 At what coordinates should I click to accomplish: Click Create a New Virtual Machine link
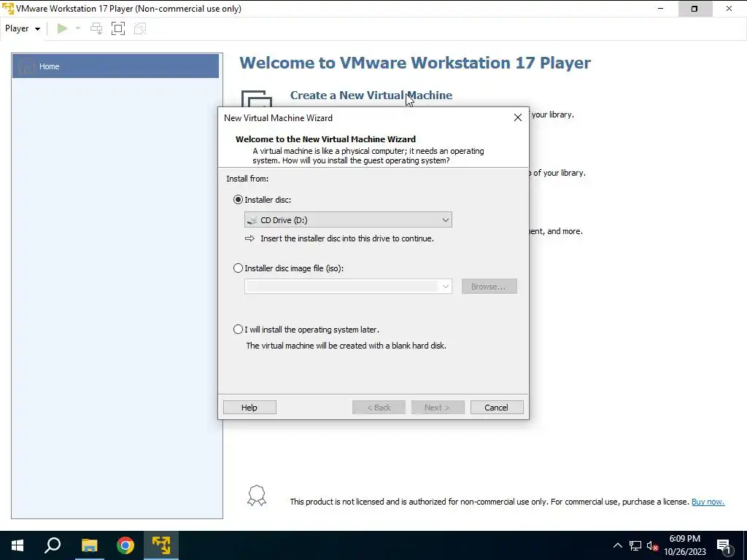[371, 96]
